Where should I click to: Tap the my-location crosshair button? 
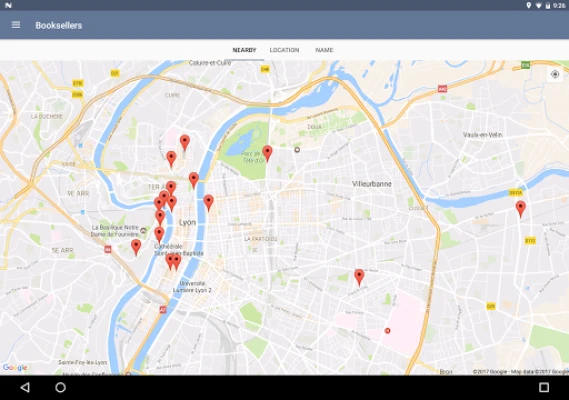554,74
